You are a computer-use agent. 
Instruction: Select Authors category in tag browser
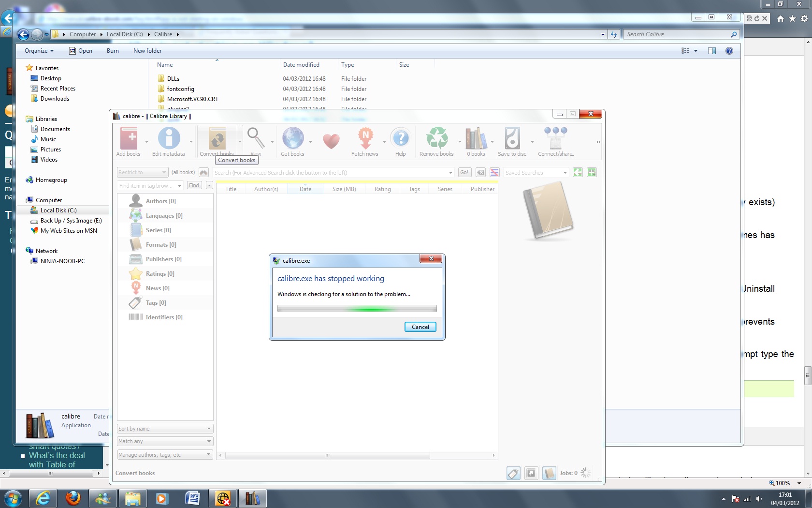pos(160,201)
